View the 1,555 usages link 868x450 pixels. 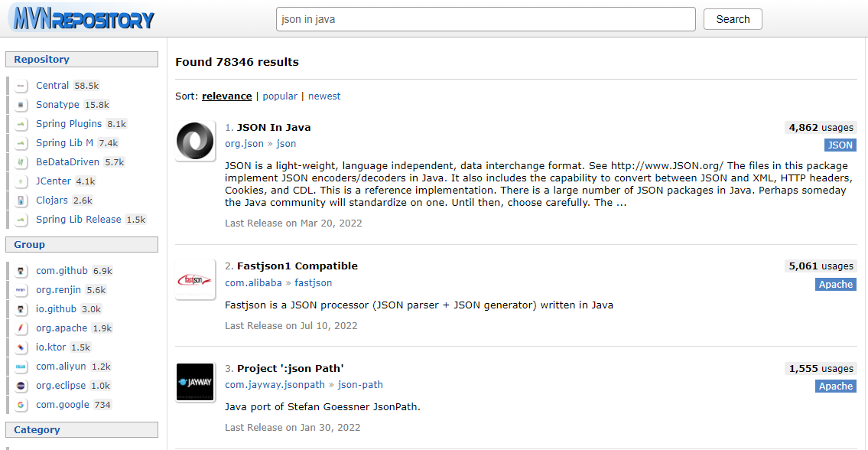point(821,369)
